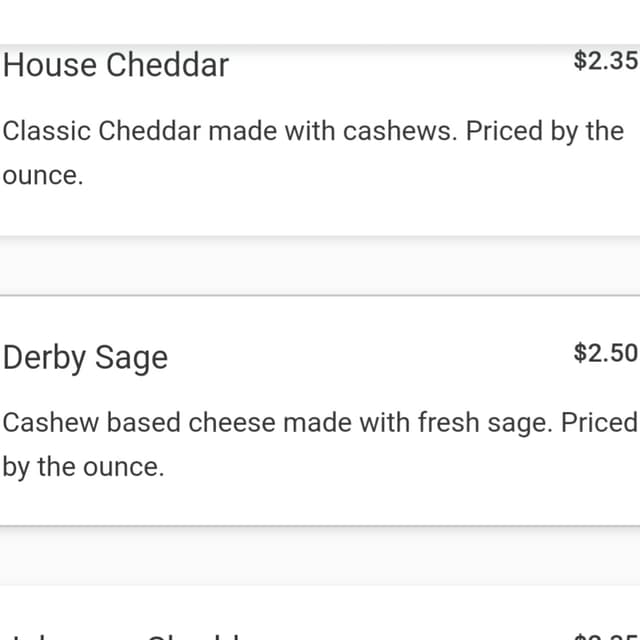Viewport: 640px width, 640px height.
Task: Tap the Derby Sage description's first line
Action: click(x=320, y=423)
